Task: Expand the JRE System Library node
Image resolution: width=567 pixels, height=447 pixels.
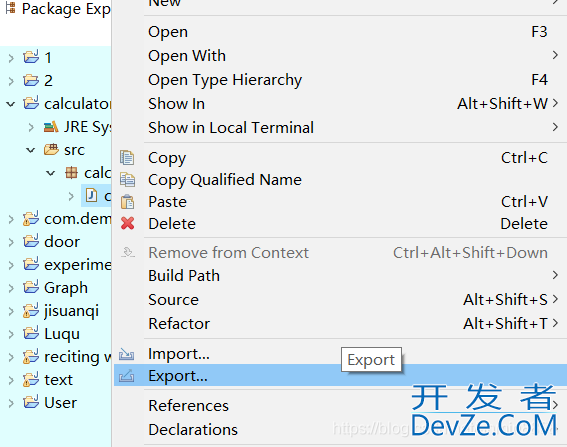Action: pyautogui.click(x=31, y=127)
